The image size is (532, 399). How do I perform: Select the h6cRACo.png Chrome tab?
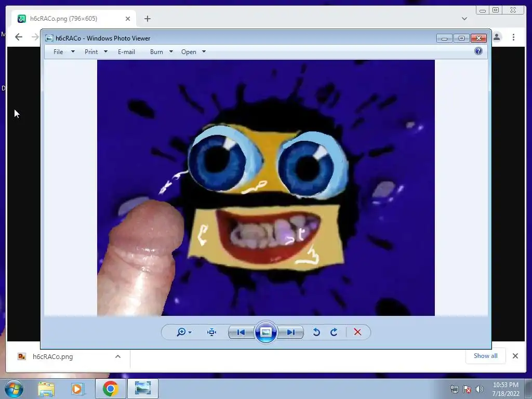[74, 19]
